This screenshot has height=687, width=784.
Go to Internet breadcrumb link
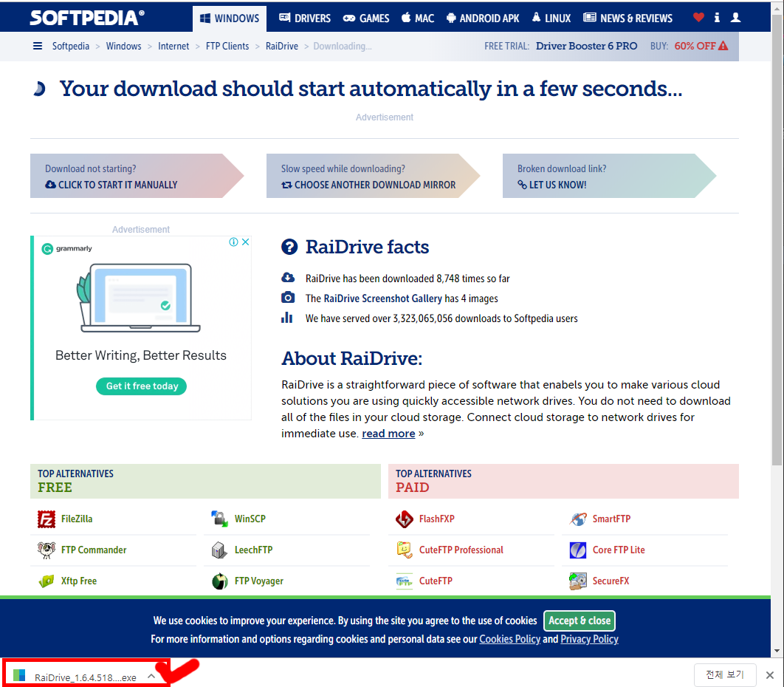pos(173,46)
